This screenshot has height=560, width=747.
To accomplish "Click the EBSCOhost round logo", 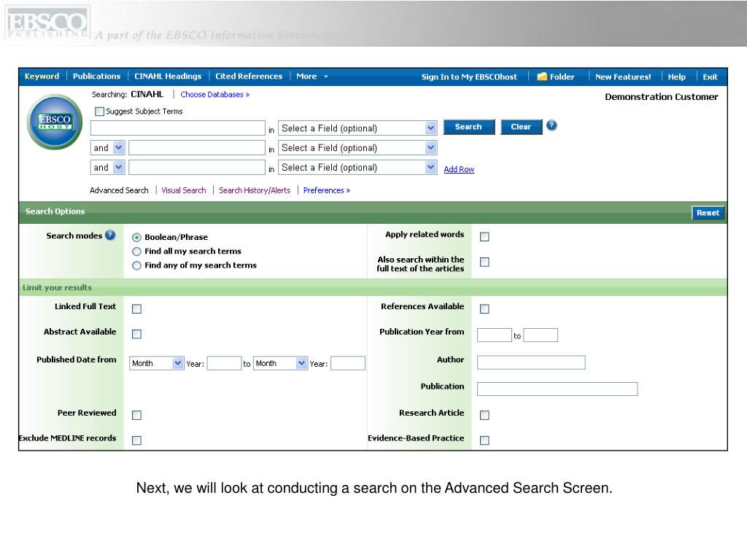I will [55, 122].
